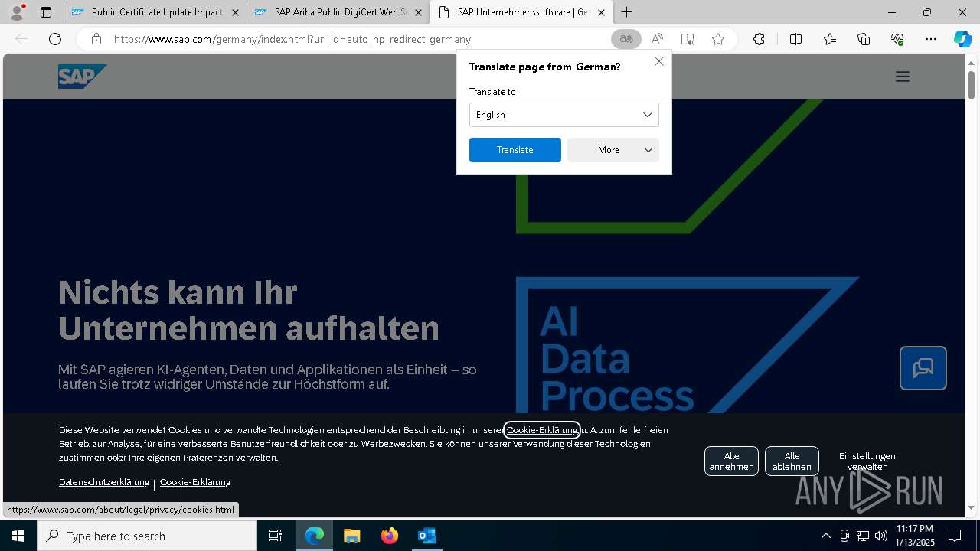Open the clock and date flyout
980x551 pixels.
click(915, 536)
